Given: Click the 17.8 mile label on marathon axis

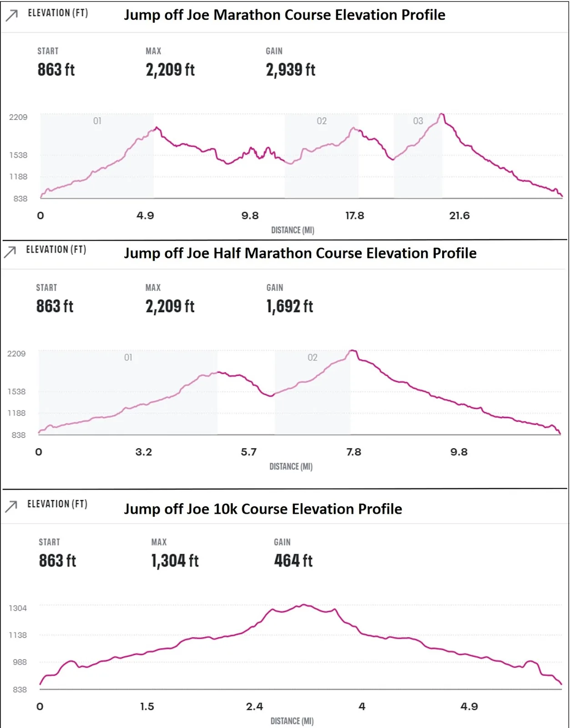Looking at the screenshot, I should coord(355,216).
